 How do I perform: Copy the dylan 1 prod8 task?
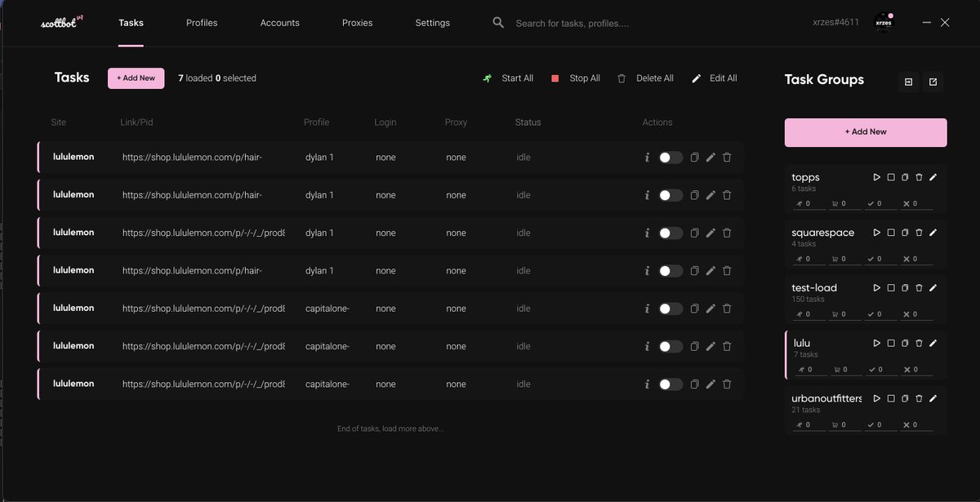click(x=694, y=233)
